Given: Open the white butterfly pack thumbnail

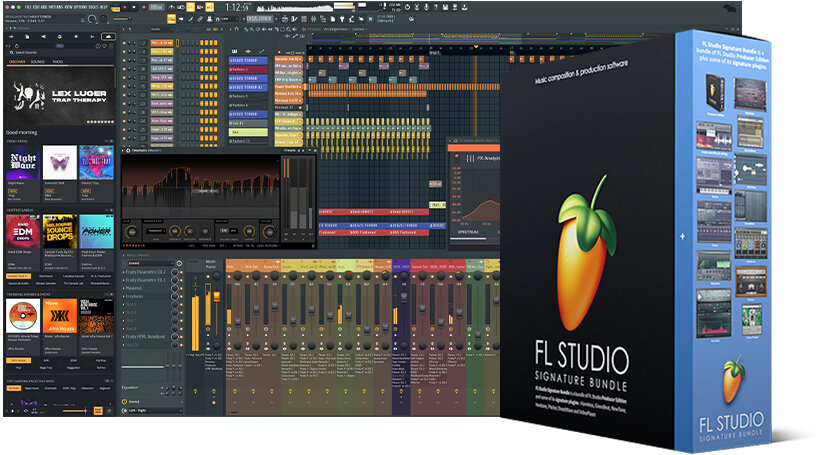Looking at the screenshot, I should (59, 162).
